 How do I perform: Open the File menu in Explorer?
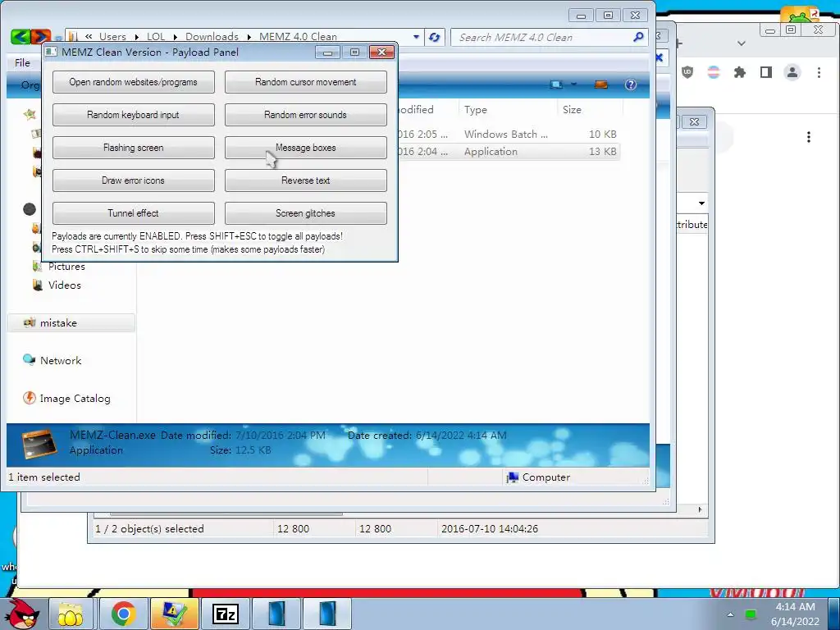pos(22,62)
